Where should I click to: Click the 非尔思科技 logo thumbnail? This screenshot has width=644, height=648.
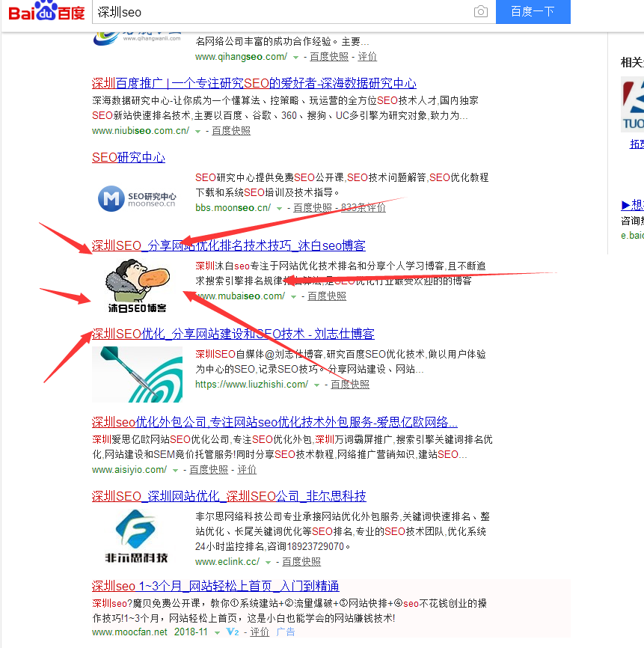(137, 537)
